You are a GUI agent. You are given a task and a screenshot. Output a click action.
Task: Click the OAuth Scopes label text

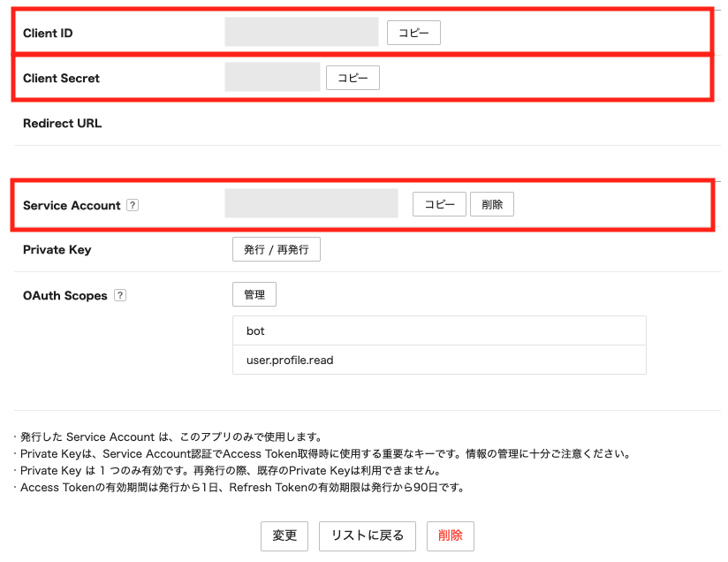(64, 295)
